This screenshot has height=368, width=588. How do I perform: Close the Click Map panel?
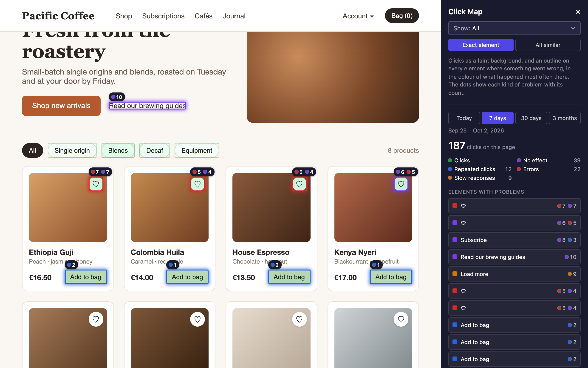coord(578,12)
